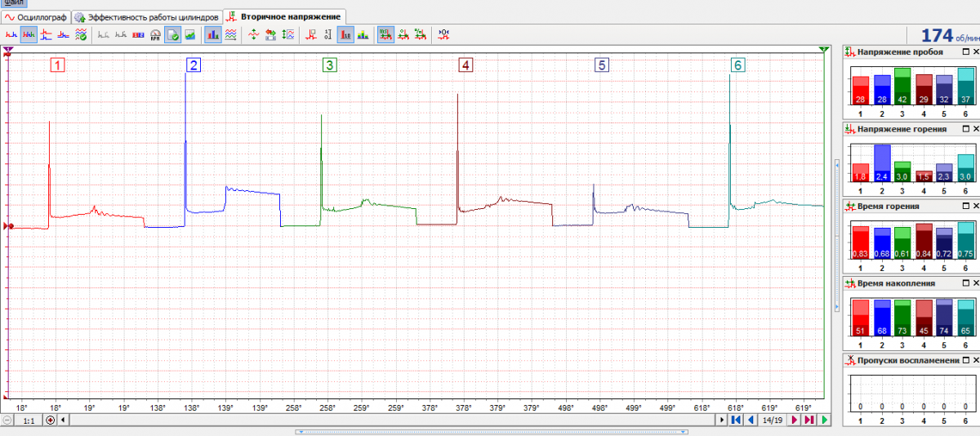The image size is (980, 436).
Task: Click the Время накопления panel header icon
Action: [850, 283]
